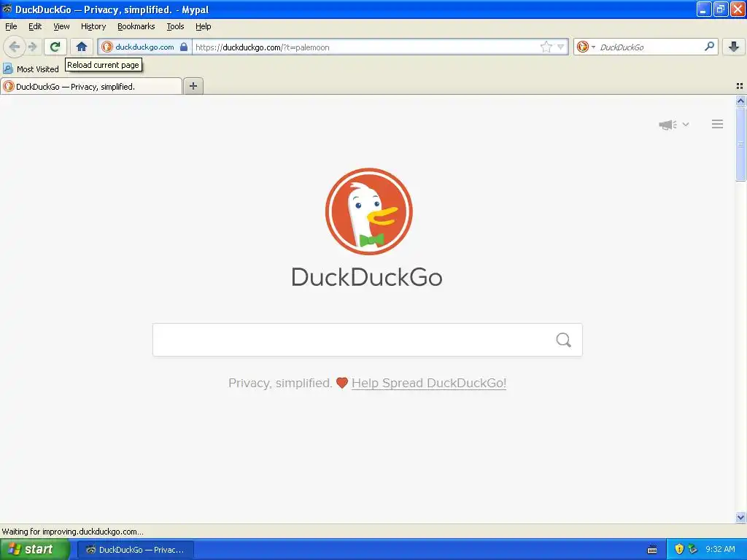This screenshot has width=747, height=560.
Task: Open the Windows start menu
Action: tap(34, 549)
